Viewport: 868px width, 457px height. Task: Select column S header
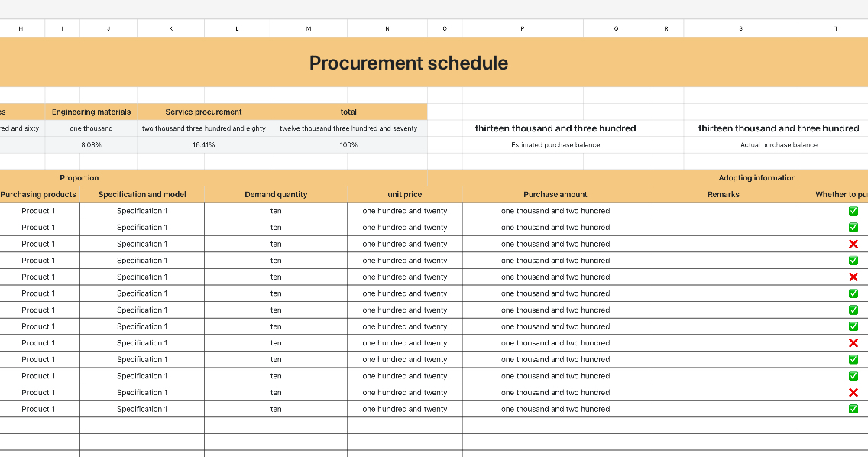click(x=740, y=28)
